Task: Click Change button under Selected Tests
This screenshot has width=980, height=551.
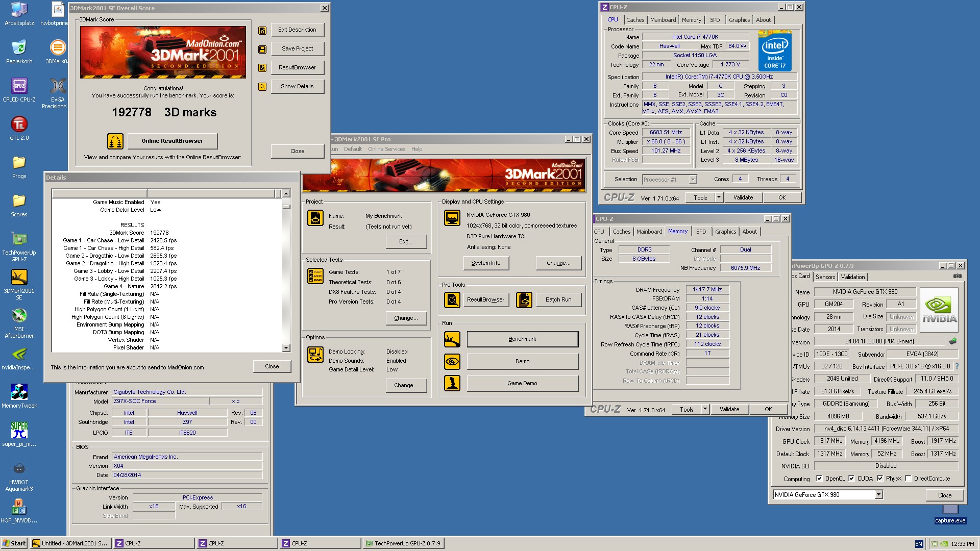Action: [406, 318]
